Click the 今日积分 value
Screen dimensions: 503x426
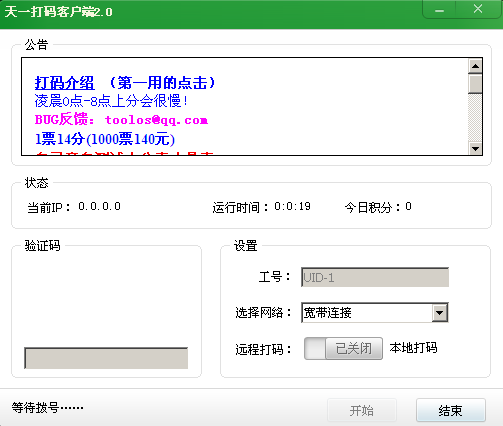point(408,206)
